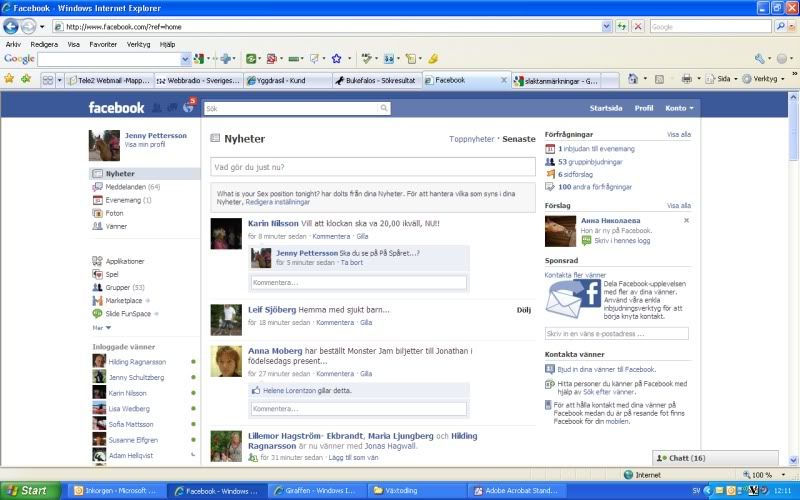Open the Växtodling folder in taskbar

(x=416, y=490)
